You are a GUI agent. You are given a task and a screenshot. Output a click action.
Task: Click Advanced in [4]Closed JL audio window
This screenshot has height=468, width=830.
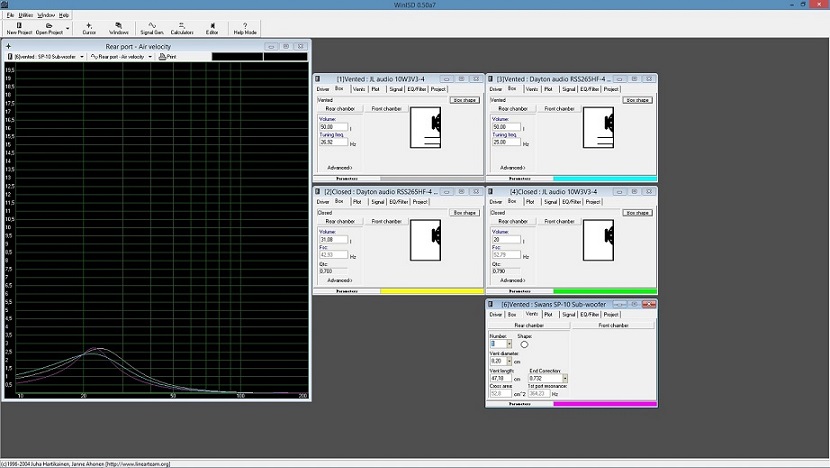click(512, 281)
